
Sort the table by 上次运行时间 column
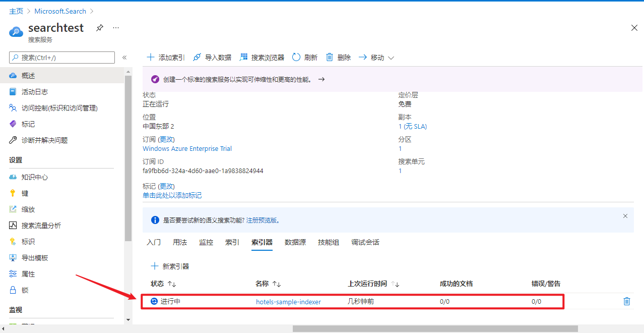click(373, 284)
